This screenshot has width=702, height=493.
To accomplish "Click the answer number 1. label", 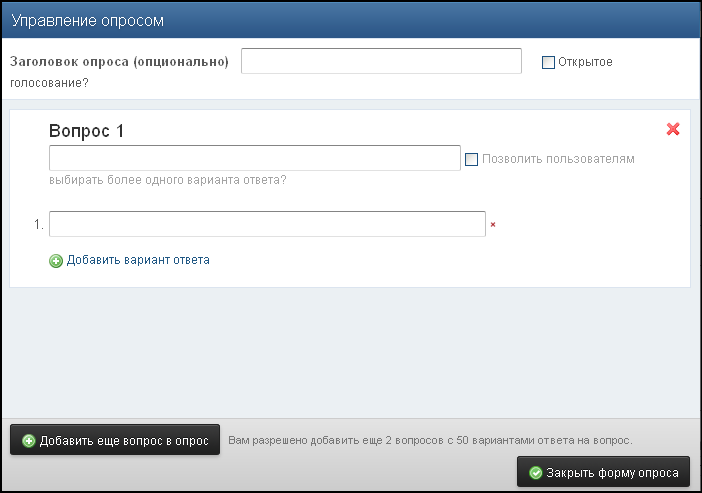I will point(39,225).
